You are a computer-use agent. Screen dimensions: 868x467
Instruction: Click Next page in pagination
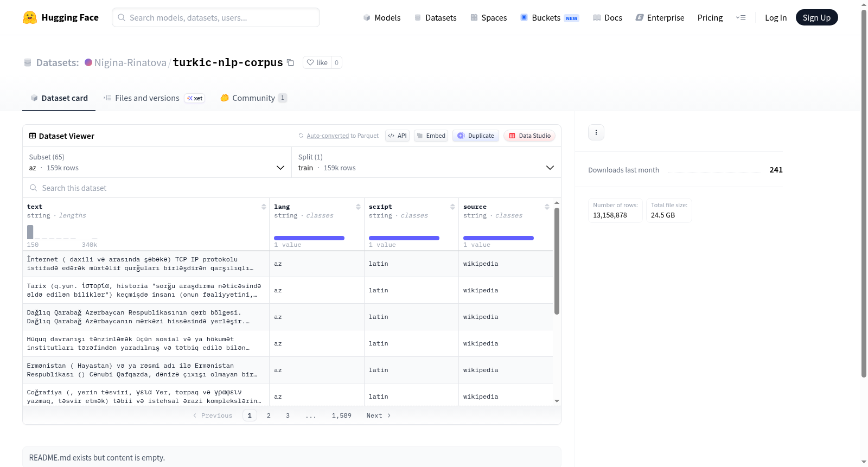(379, 415)
